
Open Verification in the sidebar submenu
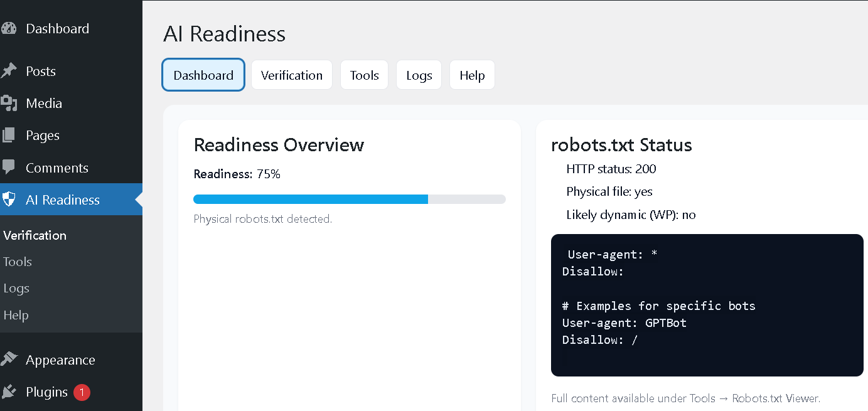(35, 235)
